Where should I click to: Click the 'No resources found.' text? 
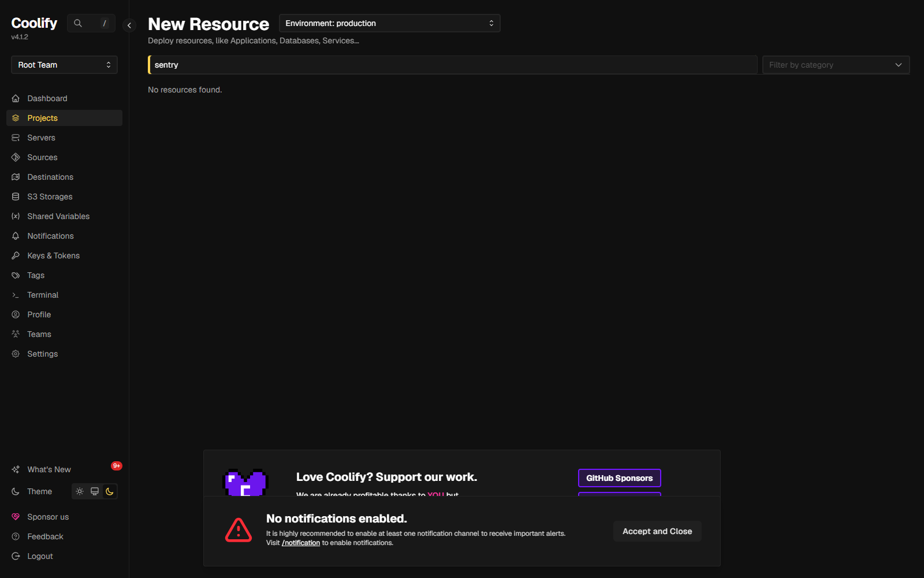tap(185, 90)
